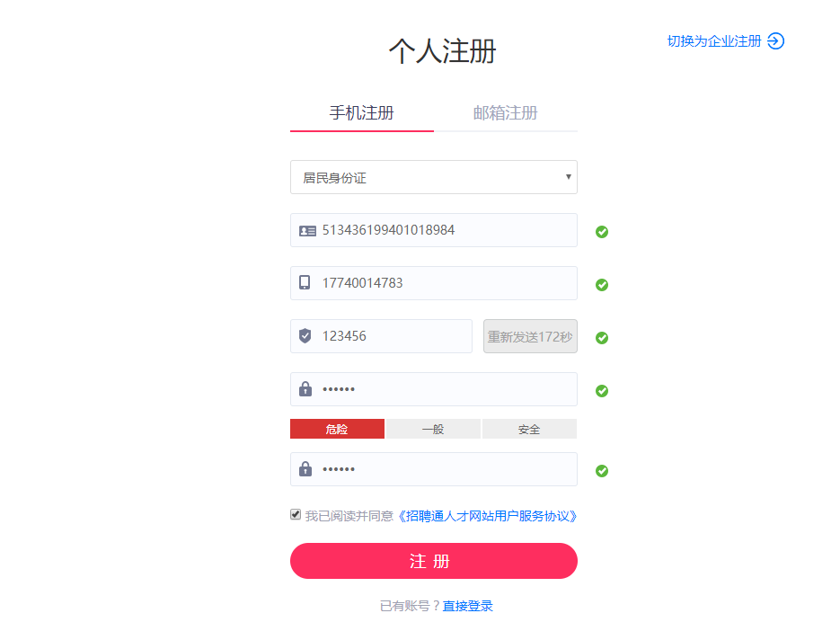Viewport: 840px width, 631px height.
Task: Click the lock icon in confirm password field
Action: (x=305, y=469)
